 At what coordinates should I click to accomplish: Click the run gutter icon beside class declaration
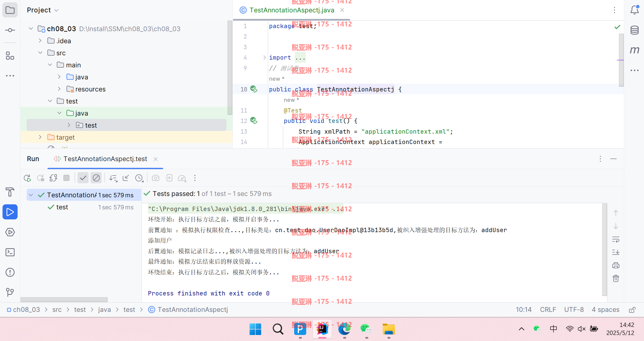pyautogui.click(x=254, y=89)
